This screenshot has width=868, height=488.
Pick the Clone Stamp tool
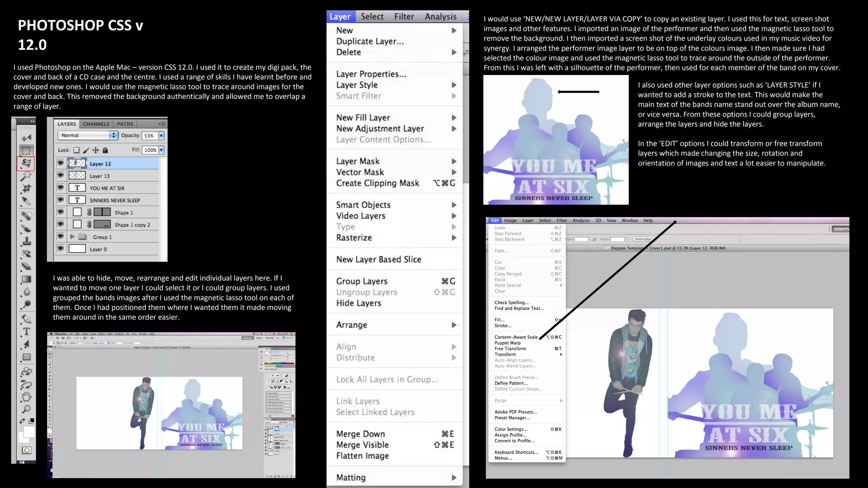(x=26, y=241)
